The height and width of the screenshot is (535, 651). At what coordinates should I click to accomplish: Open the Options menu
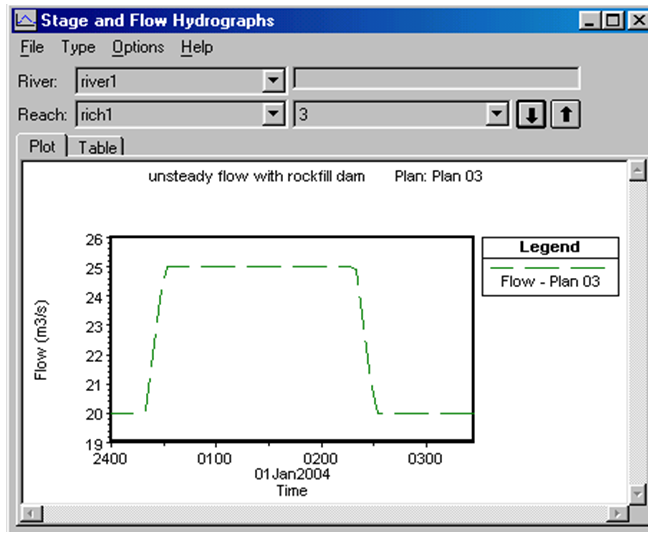tap(138, 47)
